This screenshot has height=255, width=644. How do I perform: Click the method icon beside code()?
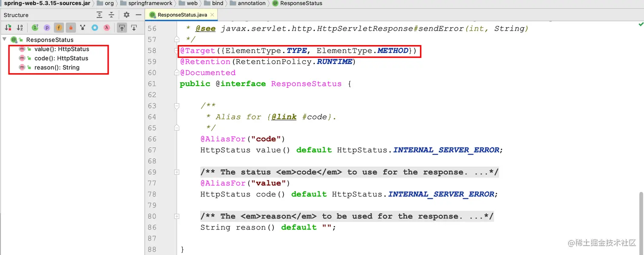tap(22, 58)
